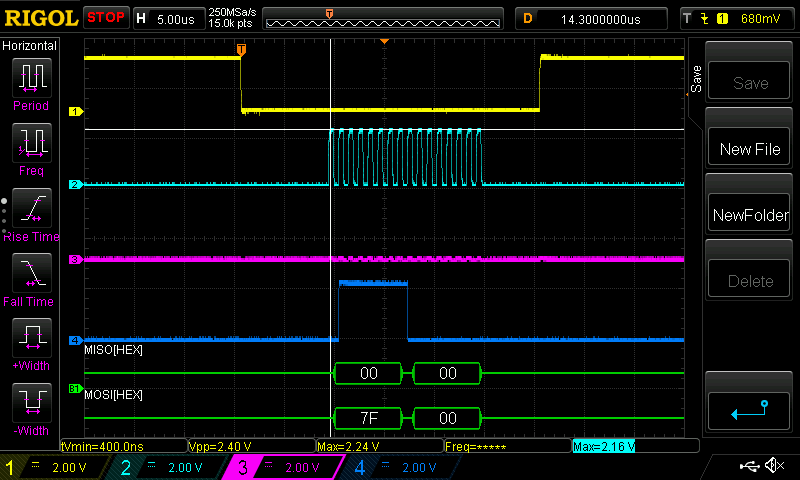This screenshot has height=480, width=800.
Task: Click the USB connection icon
Action: pyautogui.click(x=749, y=465)
